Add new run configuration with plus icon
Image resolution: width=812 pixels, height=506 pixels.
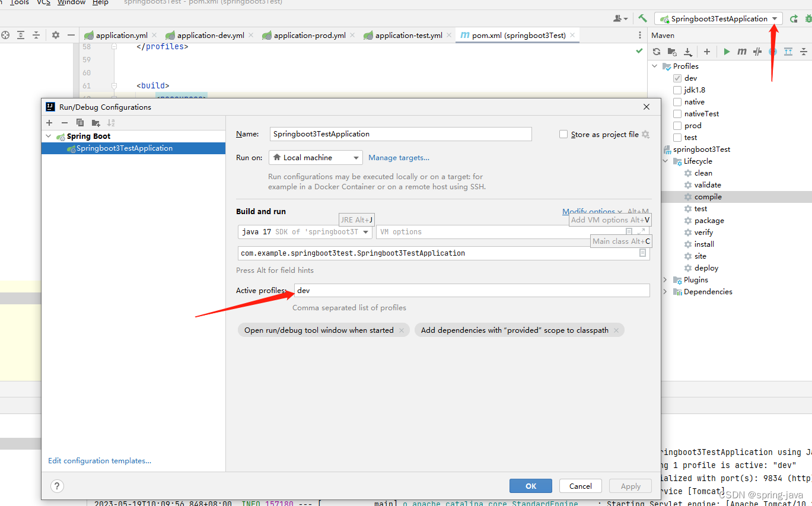(x=49, y=123)
